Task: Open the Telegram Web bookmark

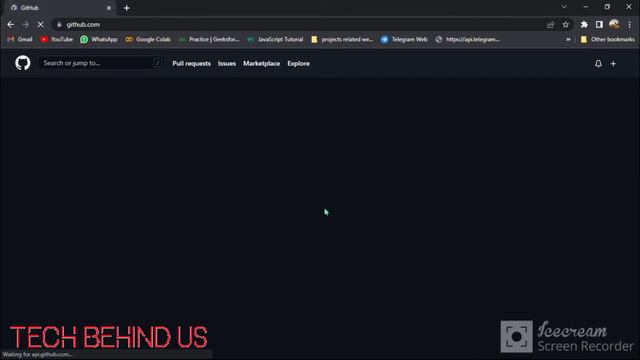Action: [x=404, y=39]
